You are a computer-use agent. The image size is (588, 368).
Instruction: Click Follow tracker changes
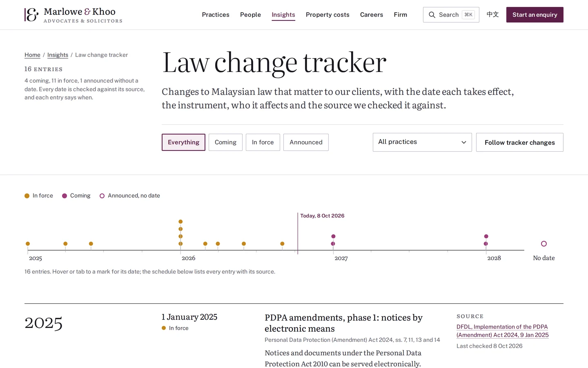(x=520, y=142)
